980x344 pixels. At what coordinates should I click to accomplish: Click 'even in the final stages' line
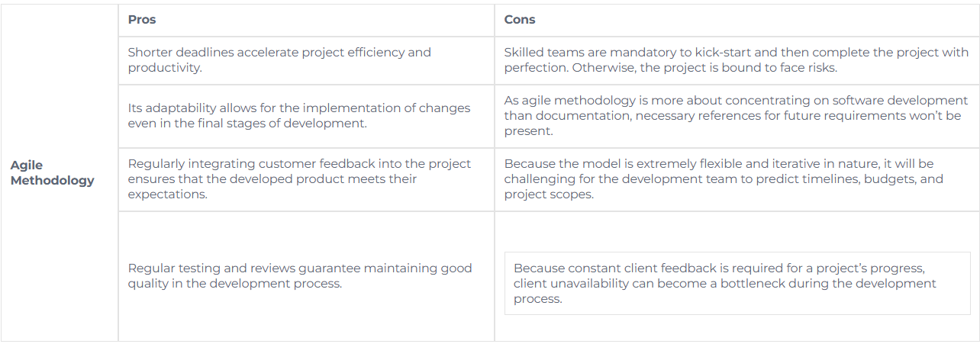point(247,124)
